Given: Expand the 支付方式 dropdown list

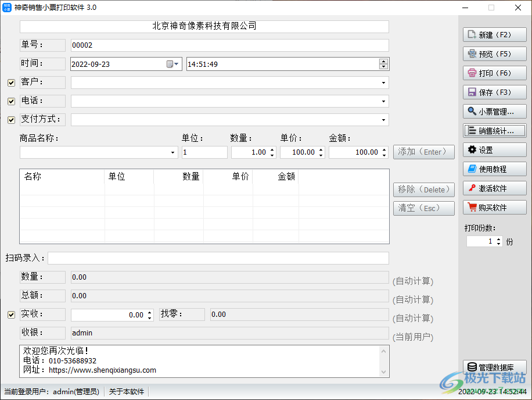Looking at the screenshot, I should (383, 120).
